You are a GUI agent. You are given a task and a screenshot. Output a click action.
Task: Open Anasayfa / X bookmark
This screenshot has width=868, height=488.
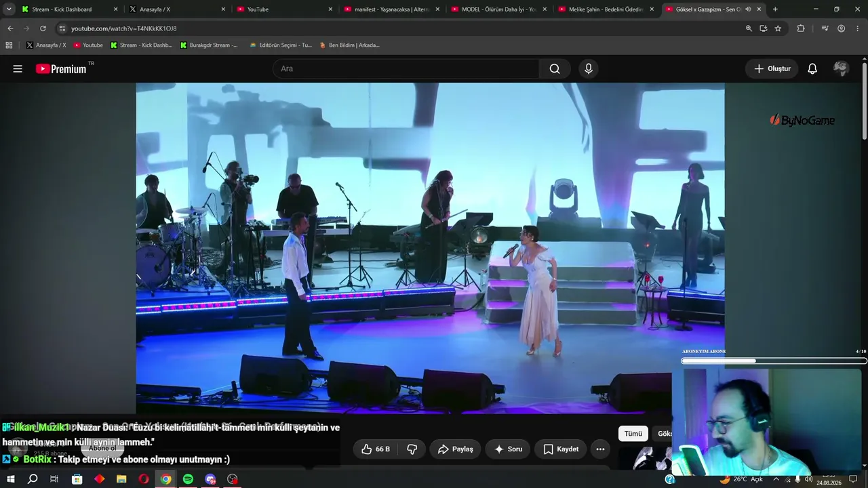(x=45, y=45)
